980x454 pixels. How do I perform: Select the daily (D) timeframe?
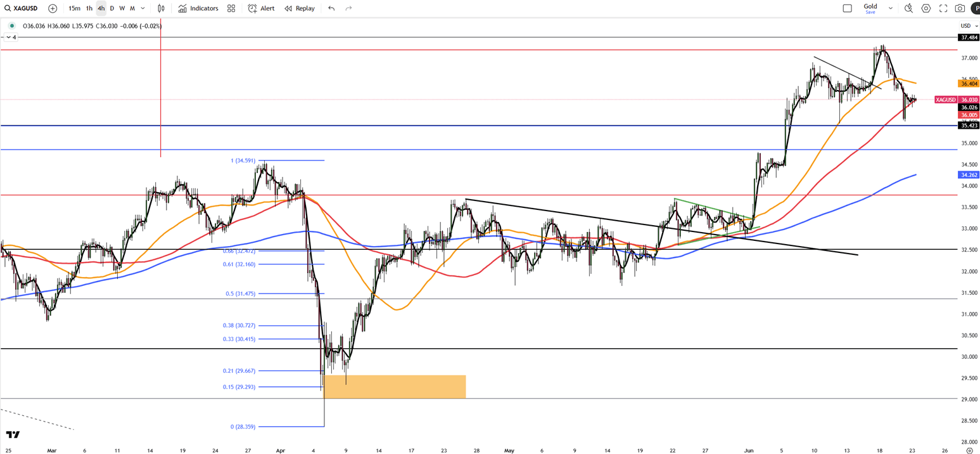112,8
